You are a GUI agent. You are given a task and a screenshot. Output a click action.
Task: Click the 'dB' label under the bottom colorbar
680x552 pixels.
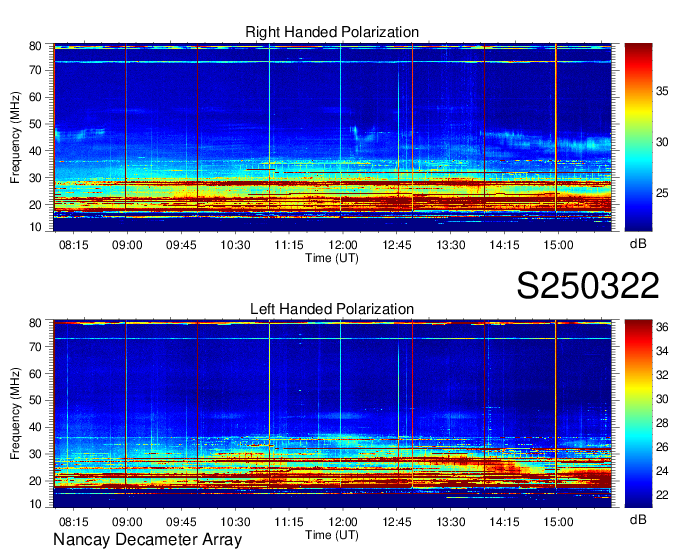638,519
